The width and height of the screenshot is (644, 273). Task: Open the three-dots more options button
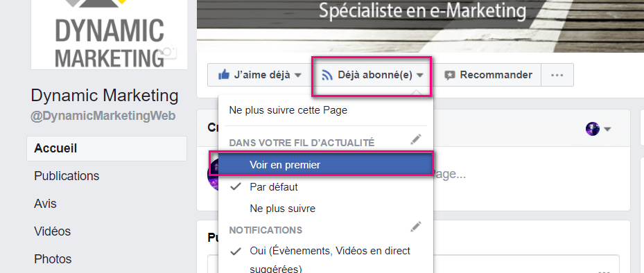click(x=557, y=75)
